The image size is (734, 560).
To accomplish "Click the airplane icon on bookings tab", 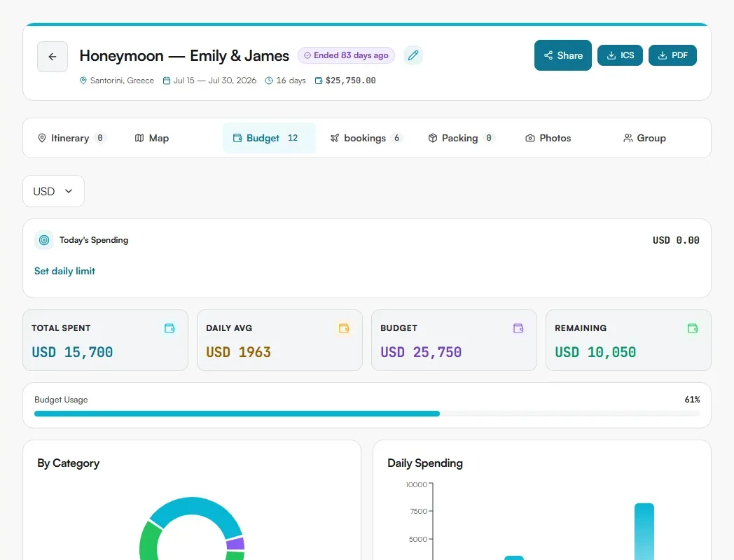I will point(334,138).
